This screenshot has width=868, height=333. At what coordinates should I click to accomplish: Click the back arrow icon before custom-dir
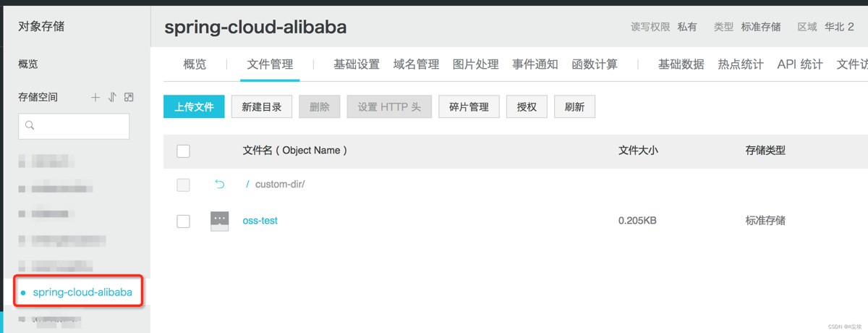click(220, 185)
